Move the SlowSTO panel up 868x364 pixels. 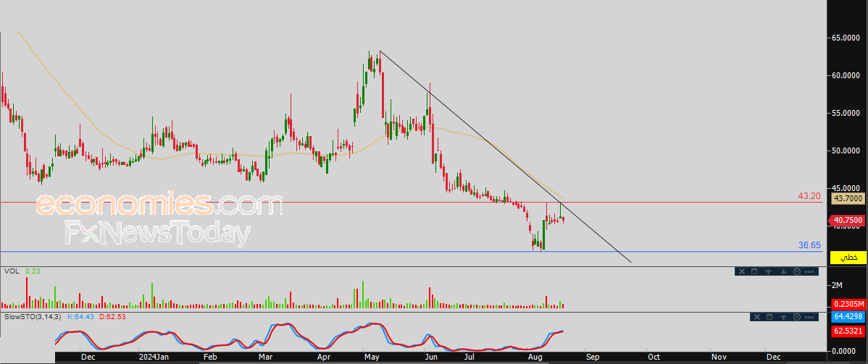(x=783, y=317)
